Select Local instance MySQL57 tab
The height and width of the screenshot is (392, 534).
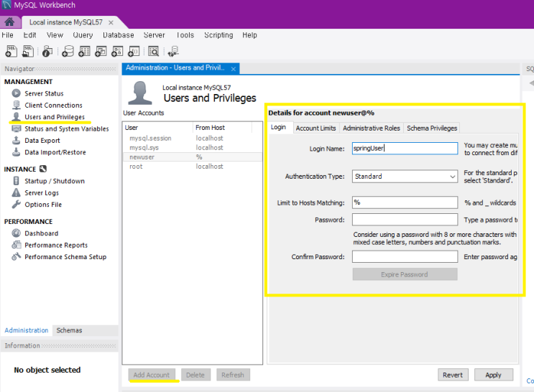pyautogui.click(x=65, y=22)
